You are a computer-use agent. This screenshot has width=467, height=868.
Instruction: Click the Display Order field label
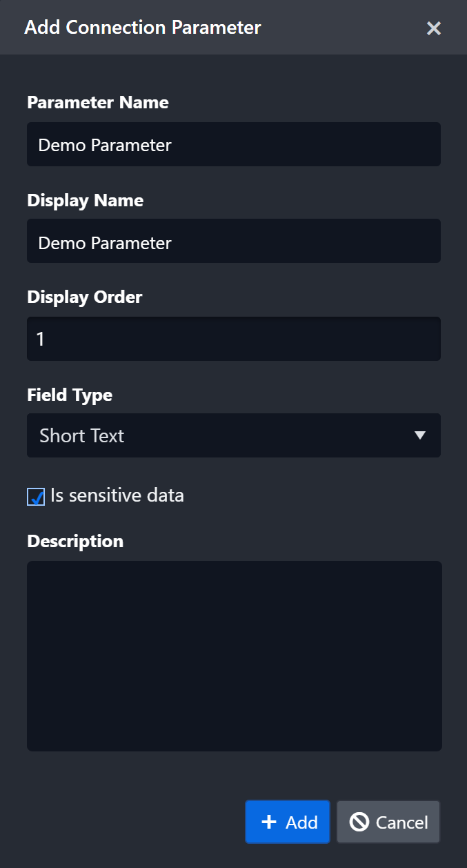[x=84, y=297]
